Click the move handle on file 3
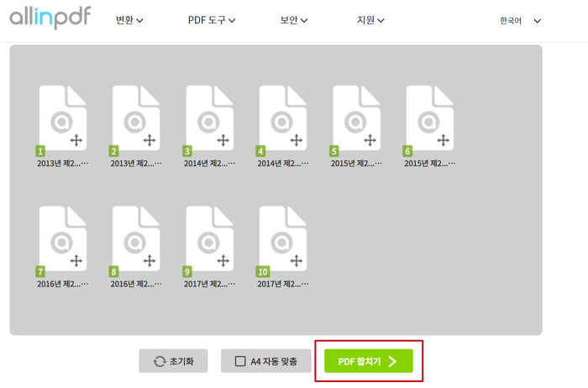This screenshot has height=388, width=588. (x=223, y=140)
